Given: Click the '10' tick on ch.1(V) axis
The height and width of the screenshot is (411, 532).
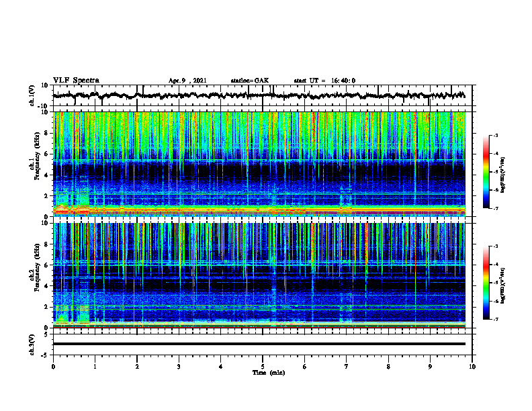Looking at the screenshot, I should click(x=46, y=85).
